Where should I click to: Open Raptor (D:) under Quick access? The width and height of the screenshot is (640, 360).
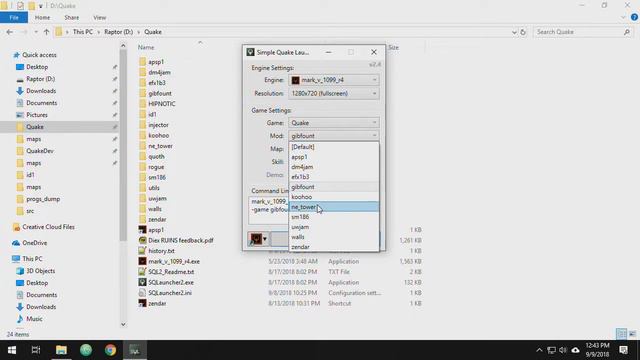coord(40,79)
